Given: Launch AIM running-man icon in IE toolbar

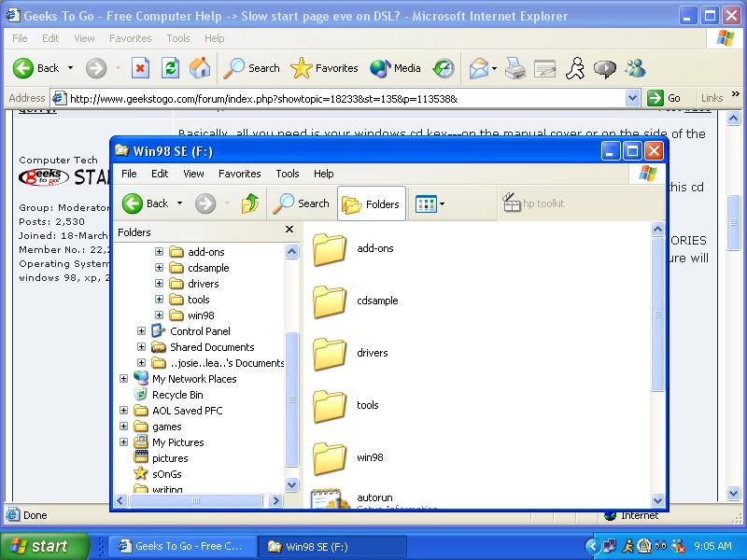Looking at the screenshot, I should coord(575,68).
